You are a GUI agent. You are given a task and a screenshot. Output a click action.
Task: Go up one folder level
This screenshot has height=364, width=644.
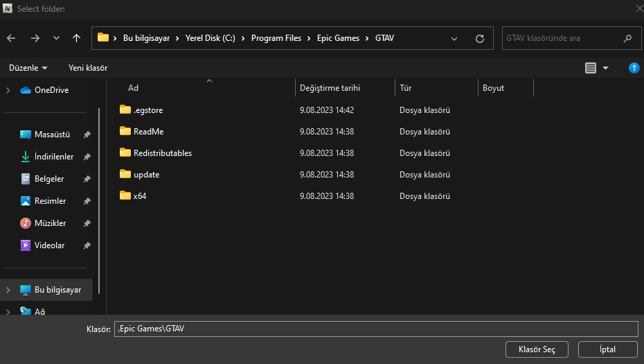tap(76, 38)
